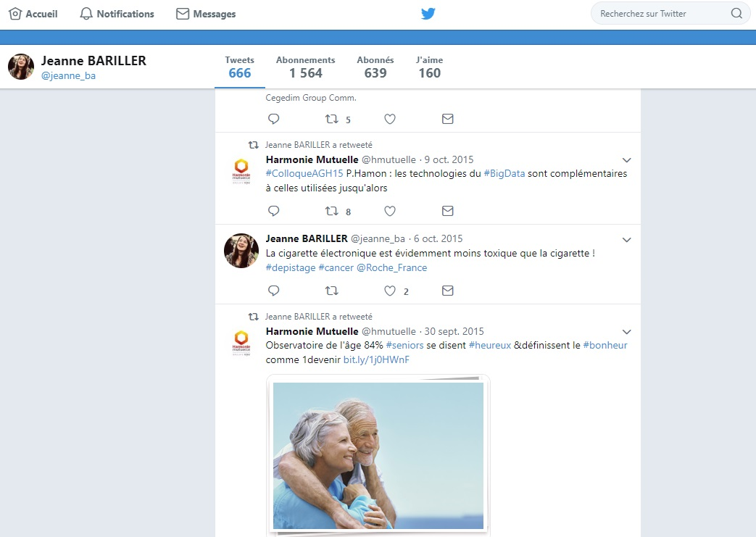Click the search magnifier icon
Screen dimensions: 756x537
736,14
